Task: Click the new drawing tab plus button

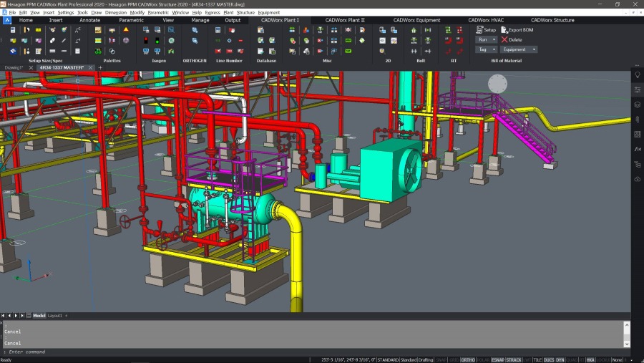Action: pyautogui.click(x=100, y=67)
